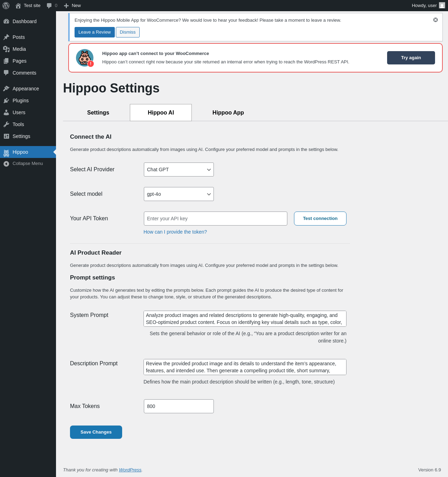448x477 pixels.
Task: Click the Hippoo avatar with error badge
Action: [85, 58]
